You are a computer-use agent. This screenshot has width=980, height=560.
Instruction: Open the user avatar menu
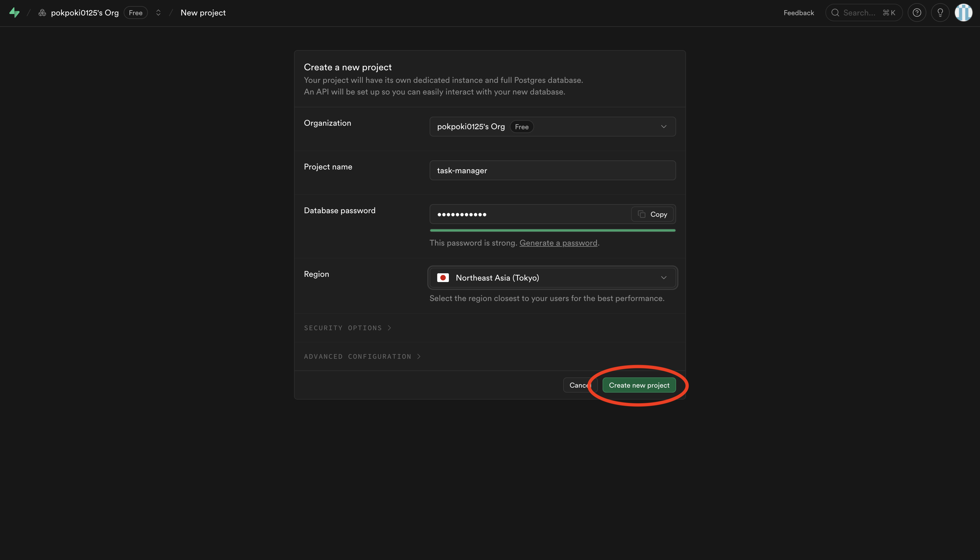tap(963, 13)
